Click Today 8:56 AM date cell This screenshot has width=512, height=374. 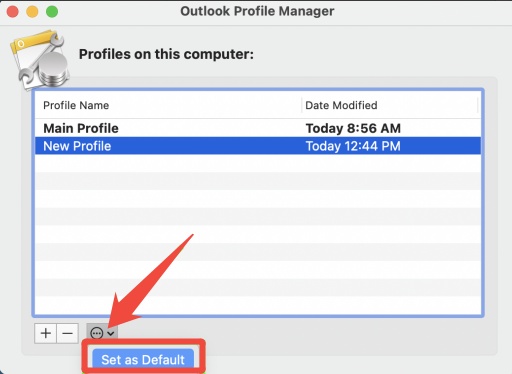[x=353, y=128]
